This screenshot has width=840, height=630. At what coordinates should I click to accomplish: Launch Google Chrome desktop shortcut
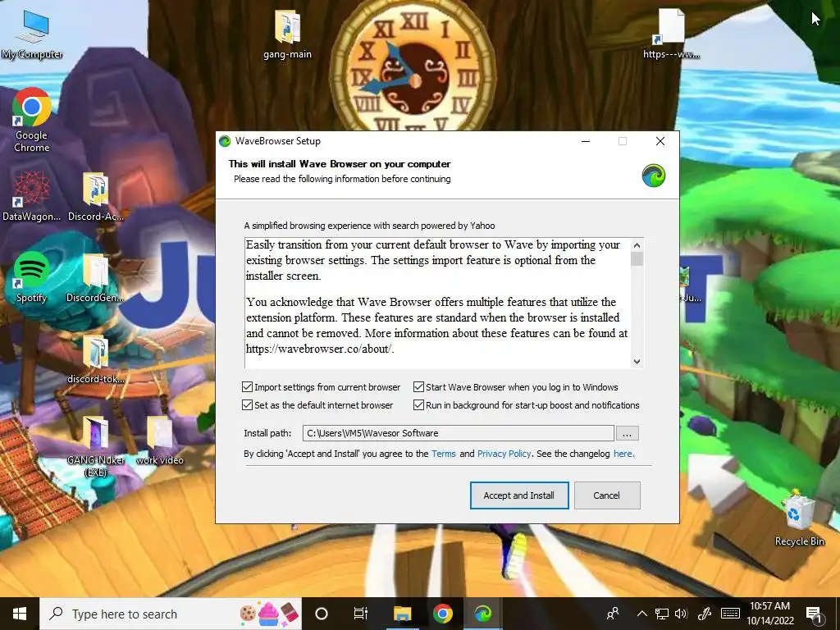pyautogui.click(x=32, y=119)
